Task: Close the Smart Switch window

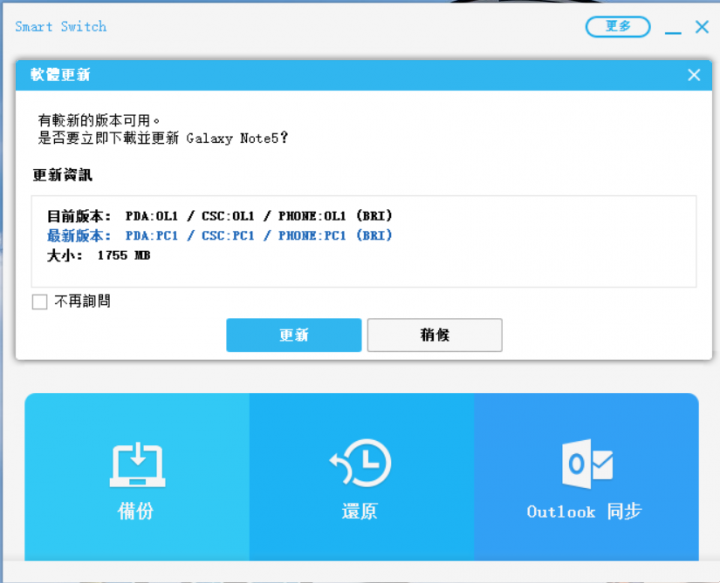Action: (x=702, y=27)
